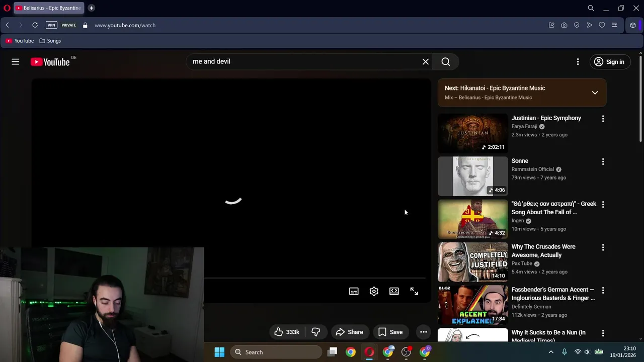Switch player to theater mode
This screenshot has height=362, width=644.
[394, 291]
